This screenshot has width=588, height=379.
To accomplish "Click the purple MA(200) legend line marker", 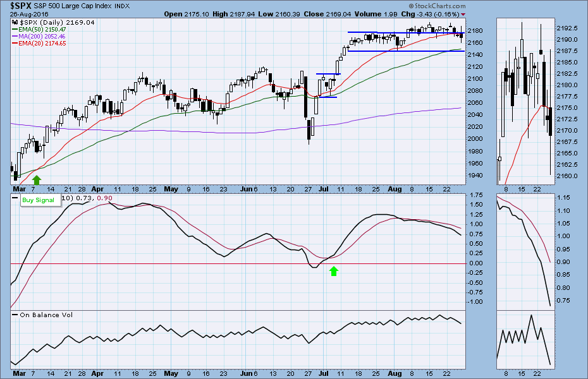I will (x=15, y=36).
